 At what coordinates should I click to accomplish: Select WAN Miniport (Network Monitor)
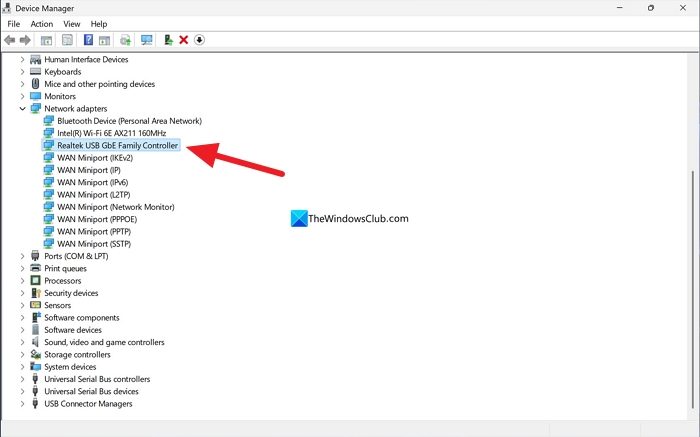pos(116,207)
